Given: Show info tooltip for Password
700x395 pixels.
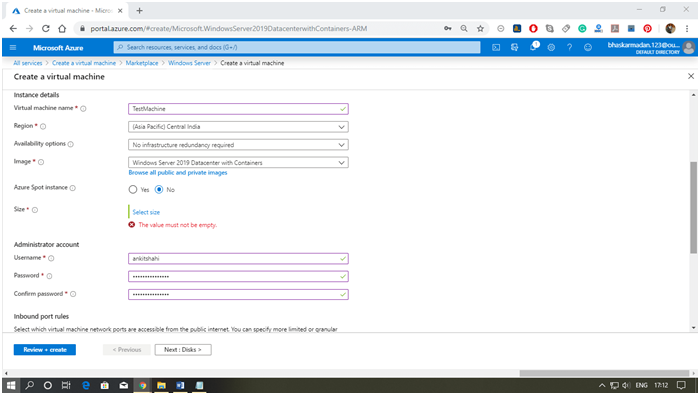Looking at the screenshot, I should click(50, 276).
